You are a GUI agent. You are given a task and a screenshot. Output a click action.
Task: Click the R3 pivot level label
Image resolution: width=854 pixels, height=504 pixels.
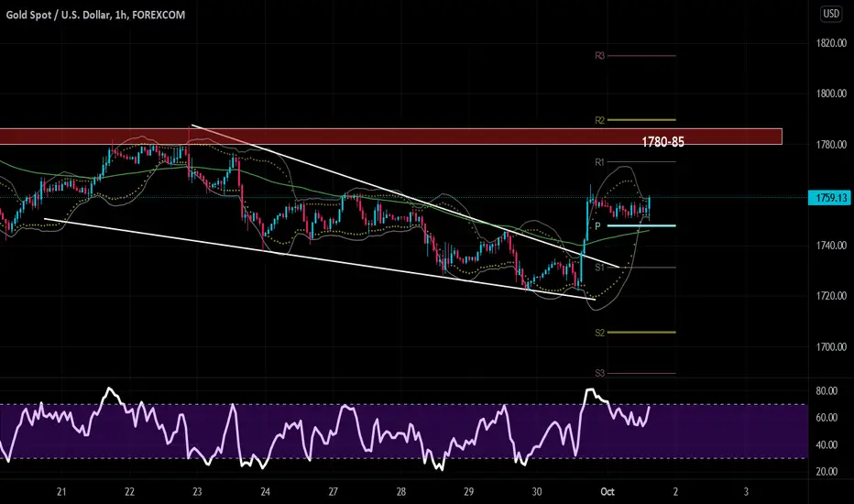pos(599,56)
